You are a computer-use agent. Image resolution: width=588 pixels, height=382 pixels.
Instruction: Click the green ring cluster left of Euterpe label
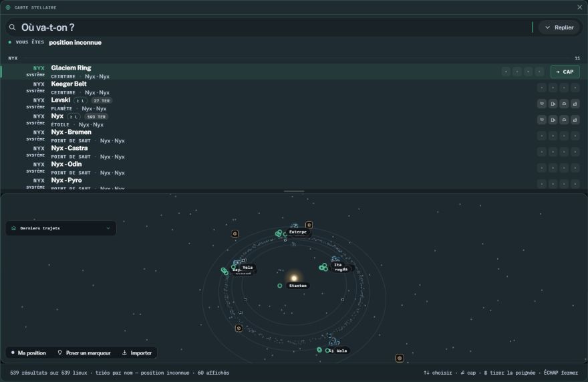pyautogui.click(x=279, y=233)
